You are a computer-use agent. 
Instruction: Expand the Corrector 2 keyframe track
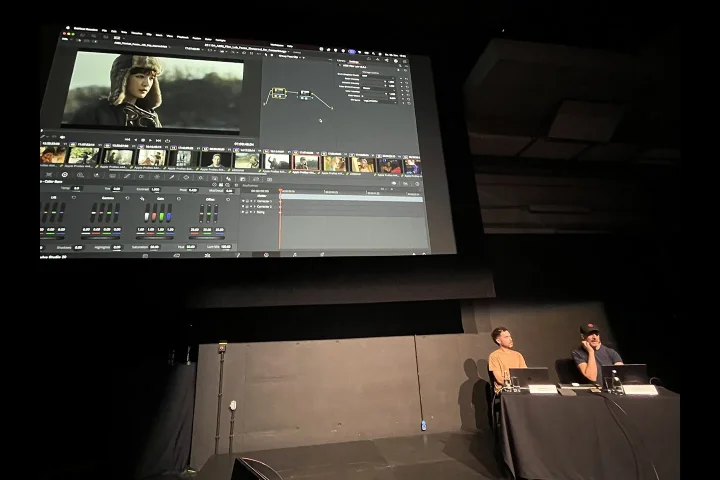253,207
